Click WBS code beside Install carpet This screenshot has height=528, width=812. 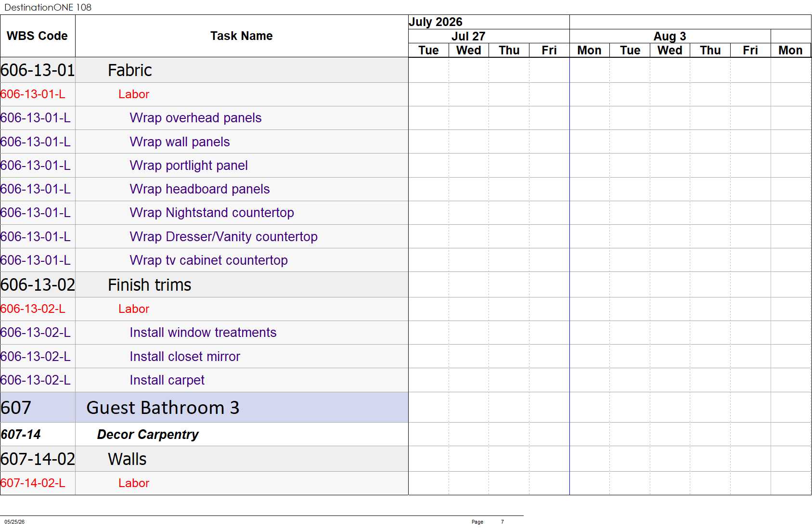point(36,380)
